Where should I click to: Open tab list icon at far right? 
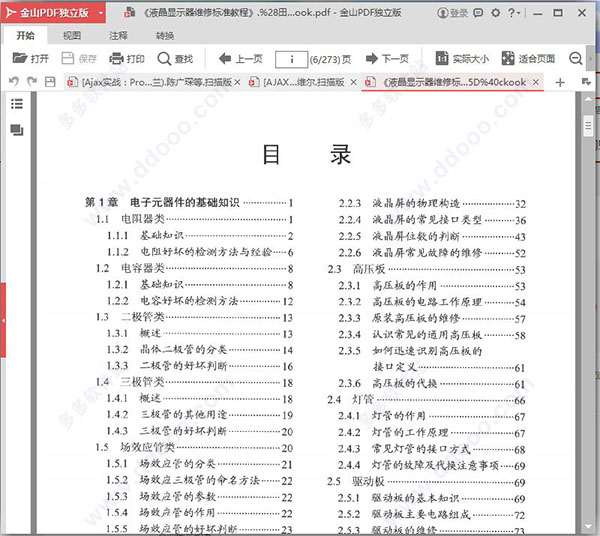[586, 81]
